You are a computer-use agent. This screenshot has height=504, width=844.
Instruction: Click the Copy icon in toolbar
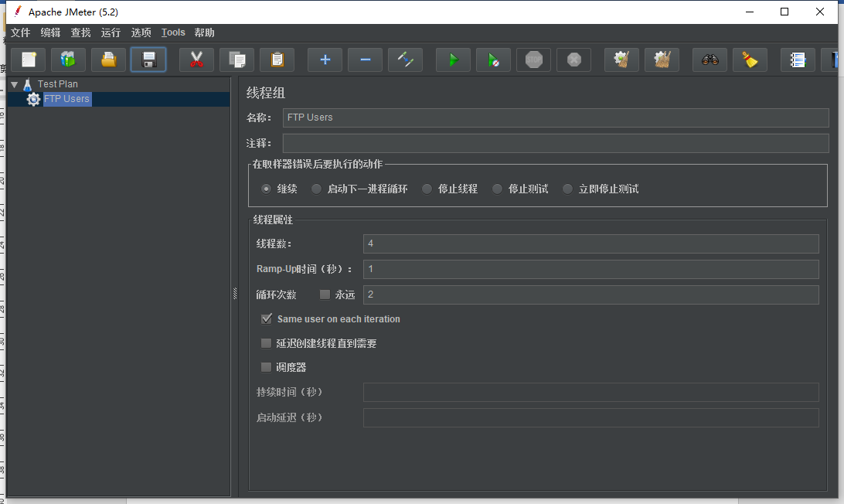237,60
